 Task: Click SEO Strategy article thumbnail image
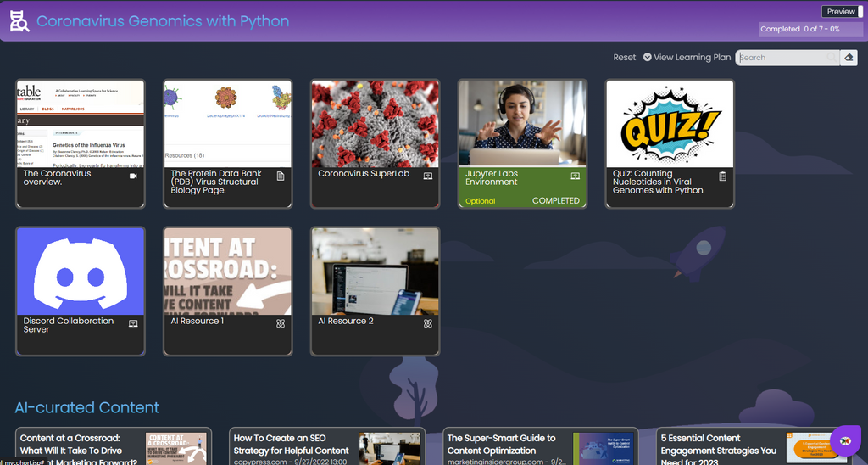390,448
